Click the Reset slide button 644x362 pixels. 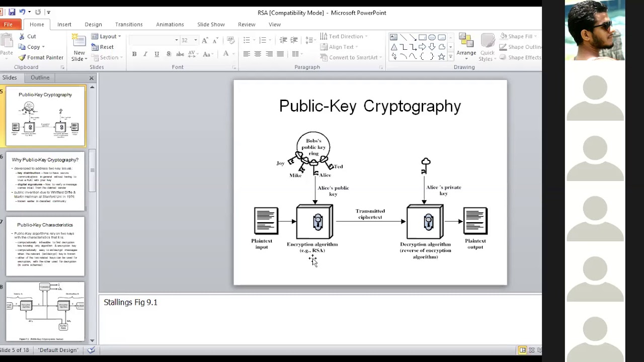pyautogui.click(x=103, y=47)
